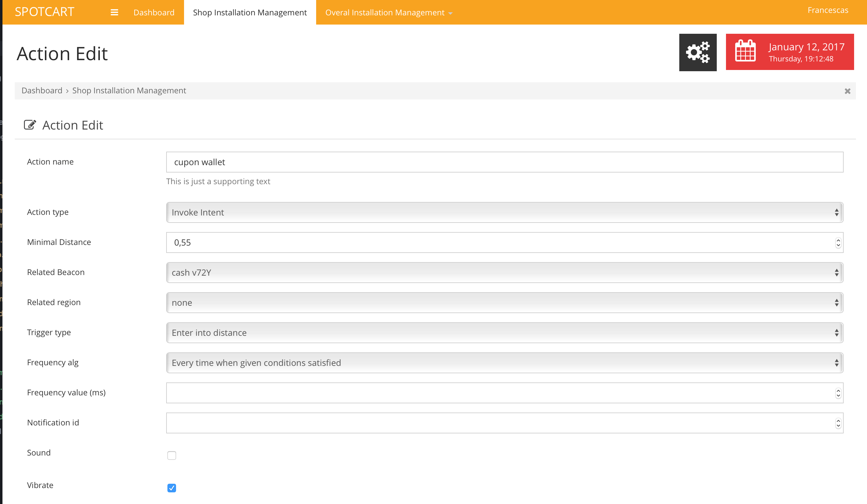The height and width of the screenshot is (504, 867).
Task: Click the Thursday, 19:12:48 time text
Action: pos(801,59)
